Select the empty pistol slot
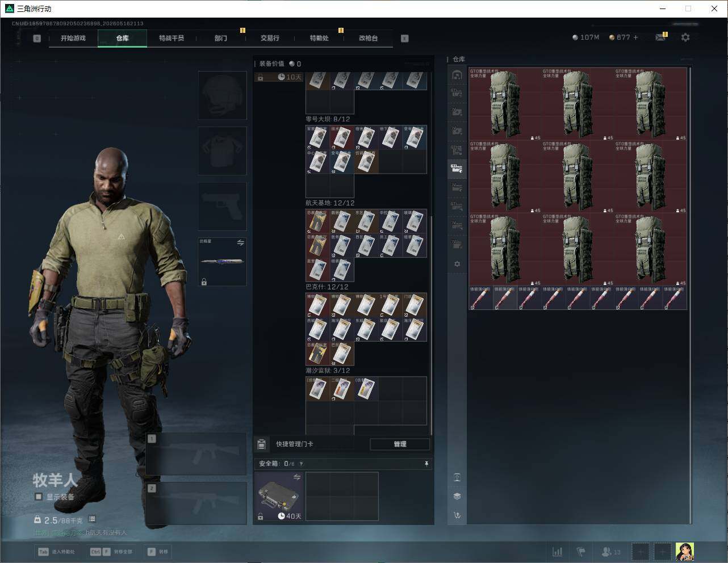 223,207
